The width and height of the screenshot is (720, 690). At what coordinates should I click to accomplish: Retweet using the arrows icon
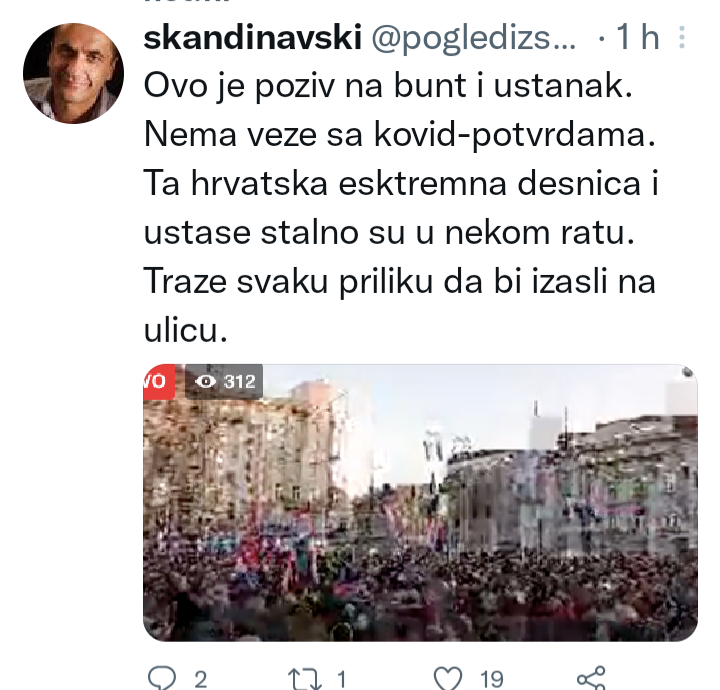pyautogui.click(x=304, y=679)
